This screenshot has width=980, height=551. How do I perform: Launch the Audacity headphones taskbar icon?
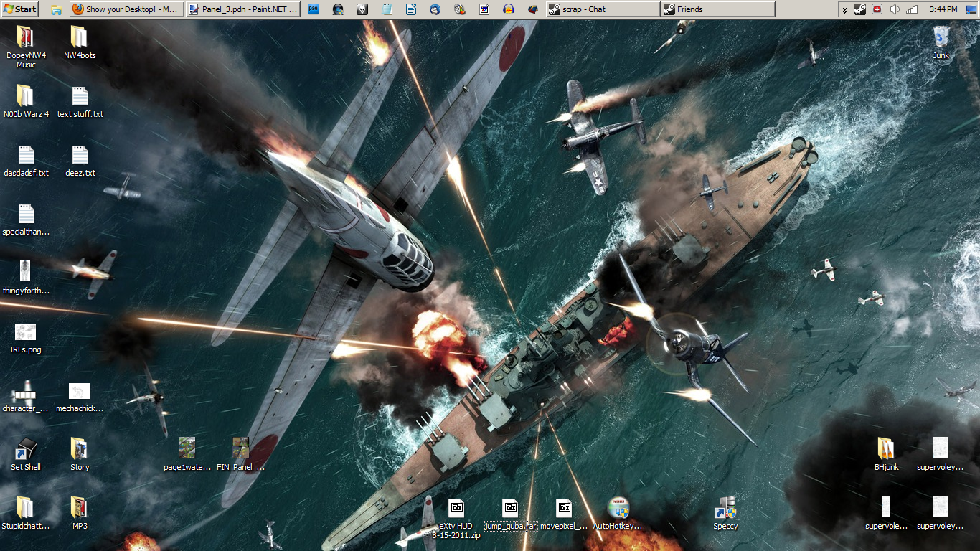(509, 9)
